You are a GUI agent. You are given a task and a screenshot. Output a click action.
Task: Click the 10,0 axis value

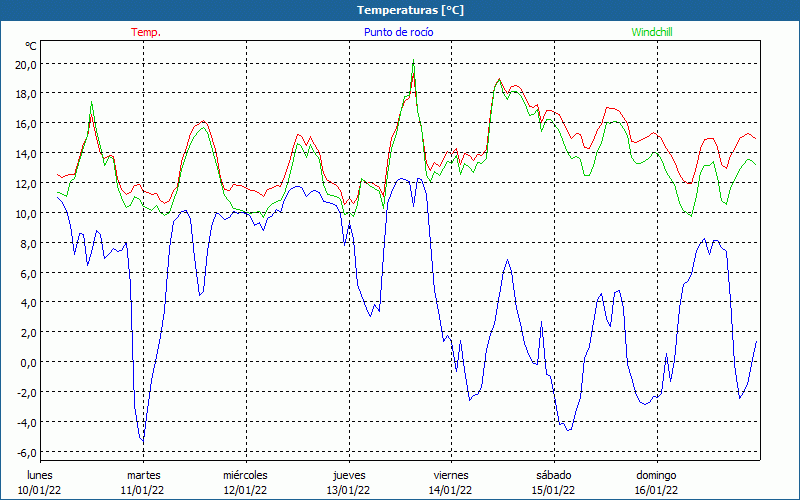coord(26,213)
